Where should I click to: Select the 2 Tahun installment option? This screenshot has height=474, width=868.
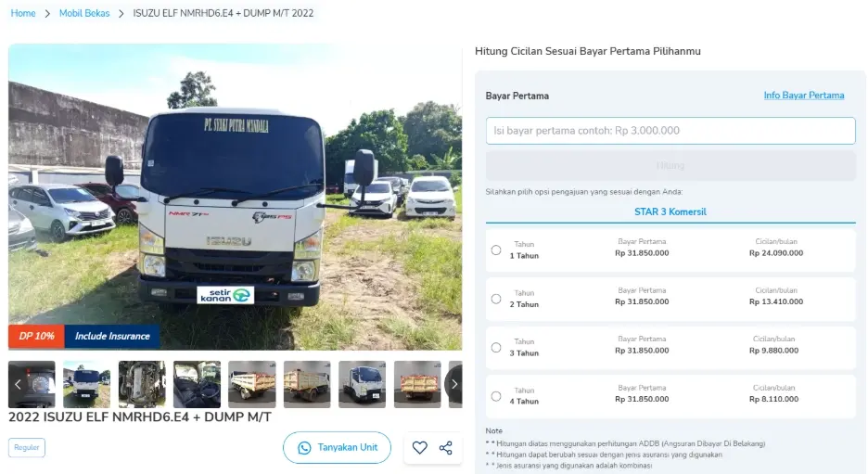(496, 299)
